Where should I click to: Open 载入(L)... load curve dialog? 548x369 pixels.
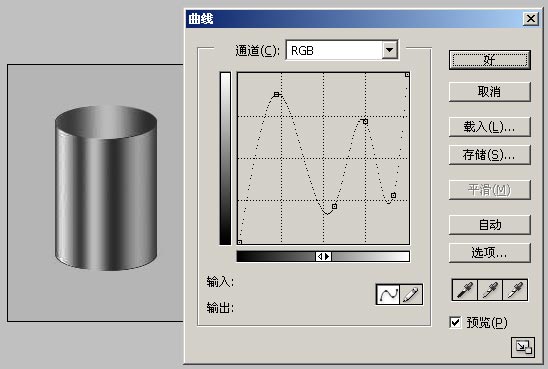click(x=490, y=127)
